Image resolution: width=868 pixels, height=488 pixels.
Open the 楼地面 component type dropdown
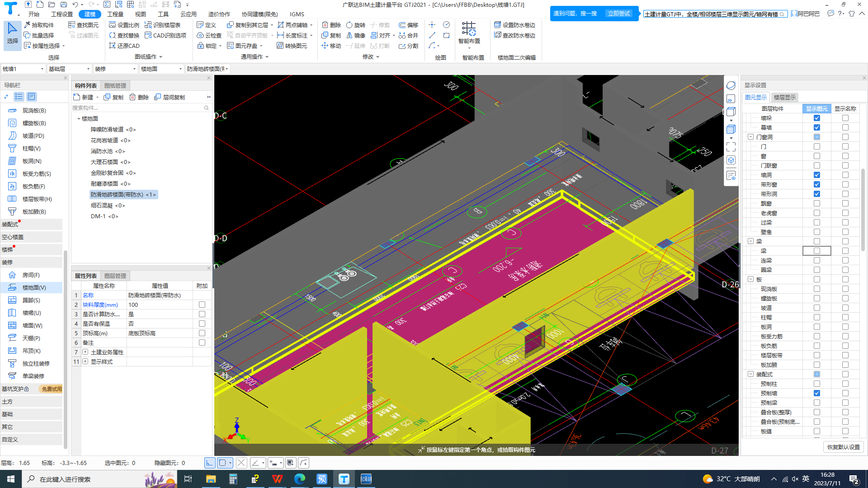161,69
